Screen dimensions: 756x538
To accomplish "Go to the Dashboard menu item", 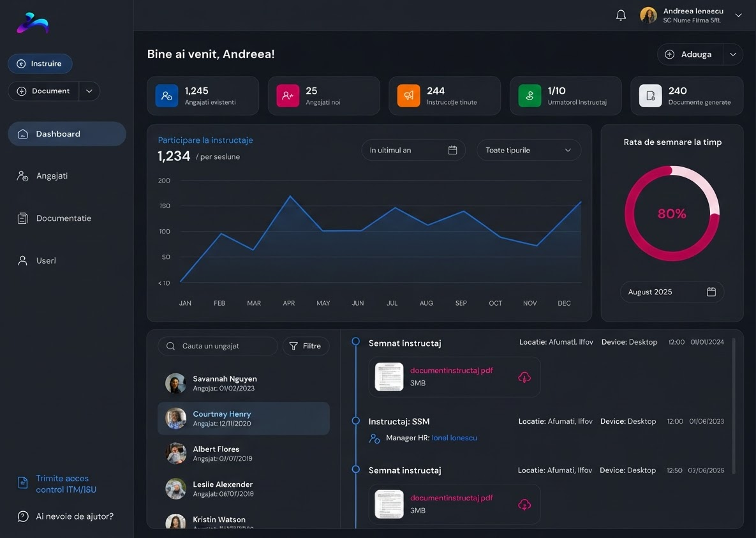I will point(67,133).
